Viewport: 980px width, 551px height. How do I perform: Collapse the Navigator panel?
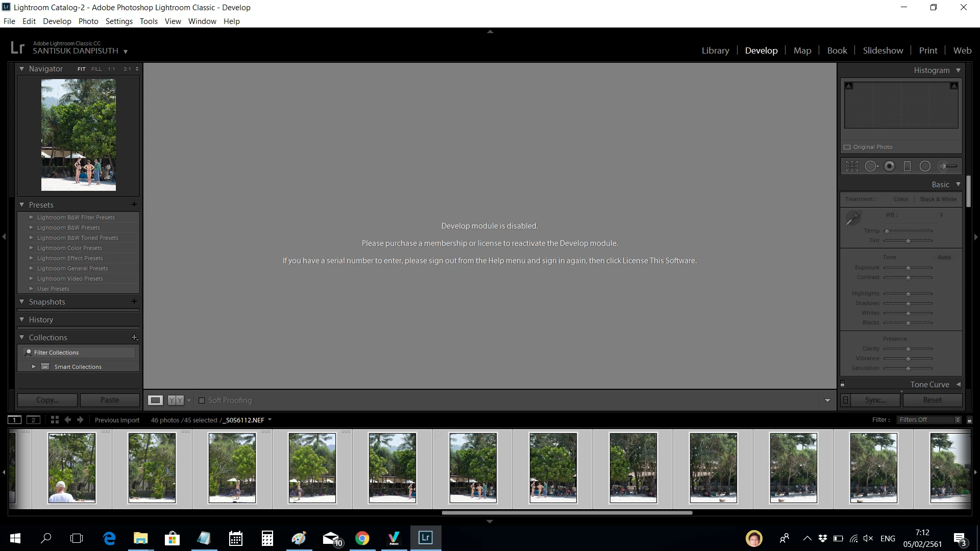[22, 69]
